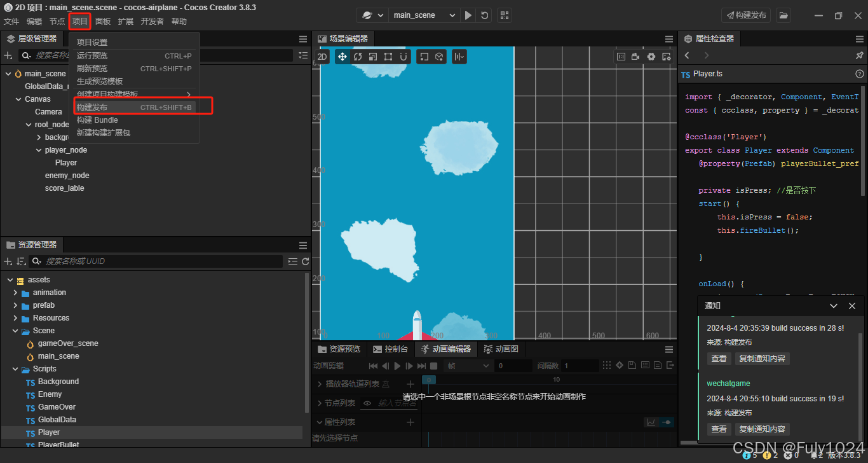This screenshot has height=463, width=868.
Task: Add a new asset with the assets plus icon
Action: coord(8,261)
